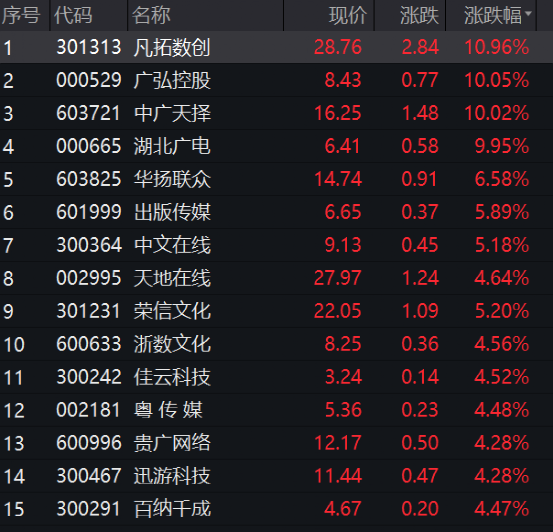Click stock code 002995
The width and height of the screenshot is (553, 532).
tap(89, 278)
